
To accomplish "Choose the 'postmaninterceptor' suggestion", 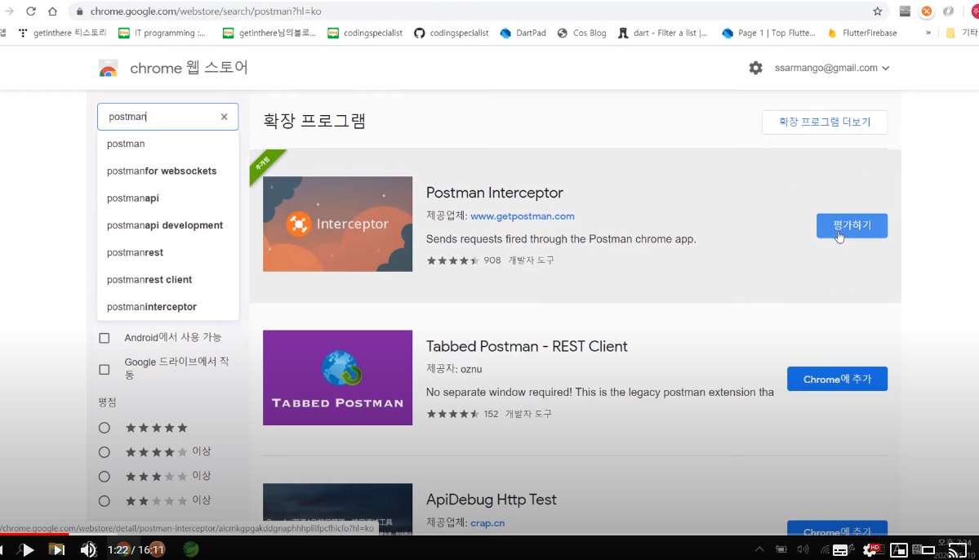I will 168,307.
